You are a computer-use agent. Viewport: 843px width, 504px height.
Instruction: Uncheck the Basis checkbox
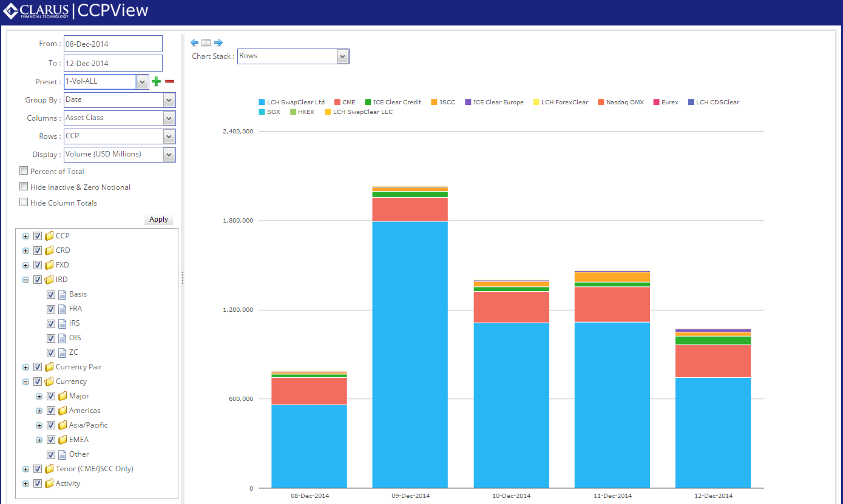[x=51, y=294]
